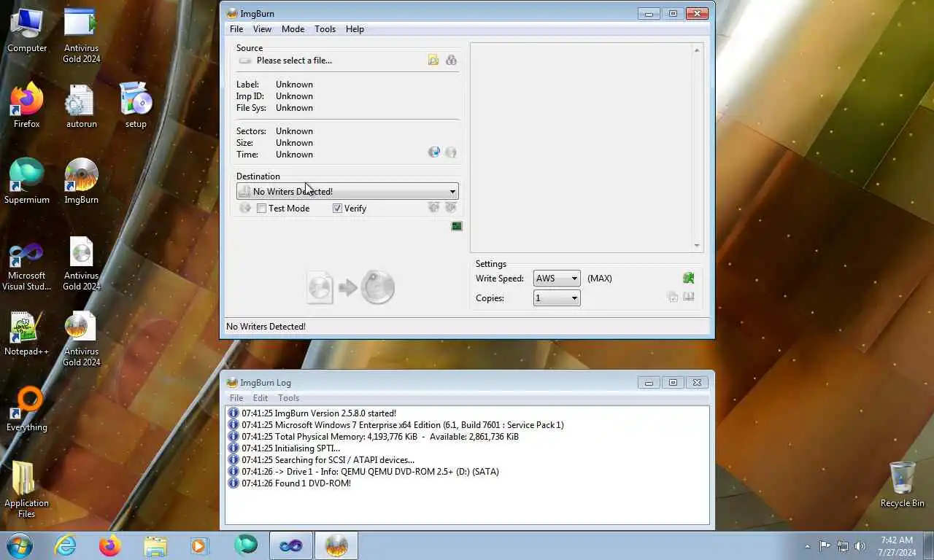
Task: Select the autorun desktop icon
Action: (81, 106)
